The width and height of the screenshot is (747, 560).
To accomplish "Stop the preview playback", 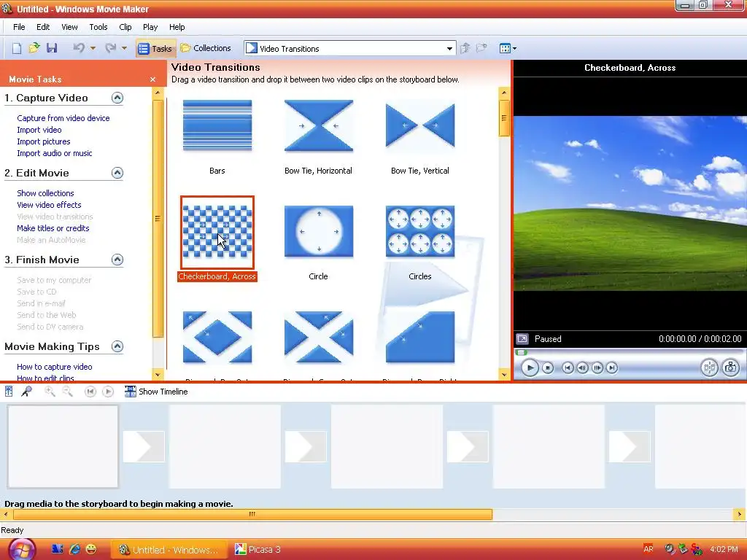I will coord(548,367).
